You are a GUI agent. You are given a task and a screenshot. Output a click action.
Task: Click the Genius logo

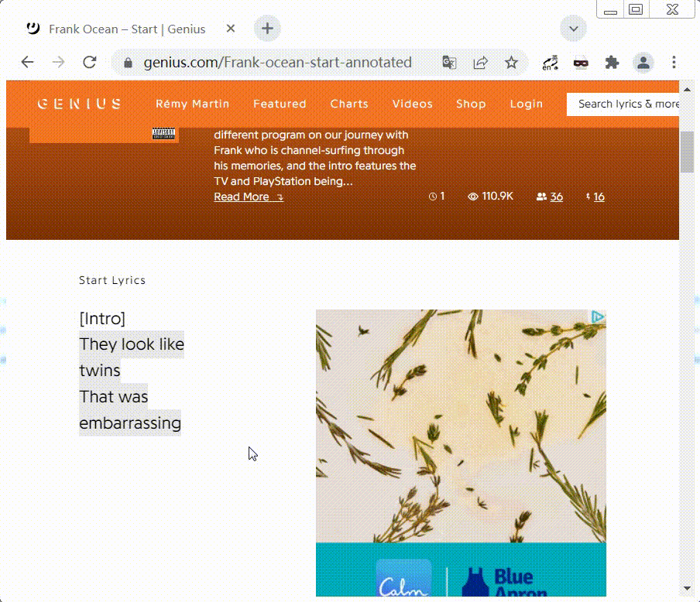[79, 104]
